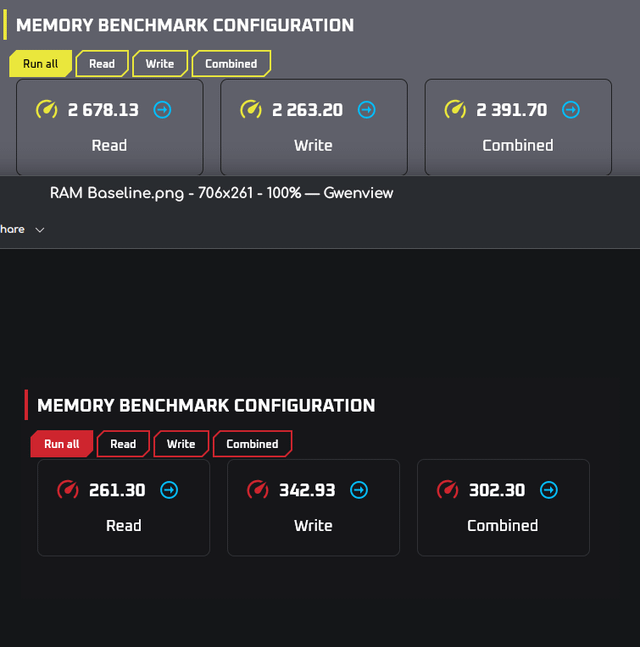Click the blue arrow next to 342.93
Viewport: 640px width, 647px height.
359,490
